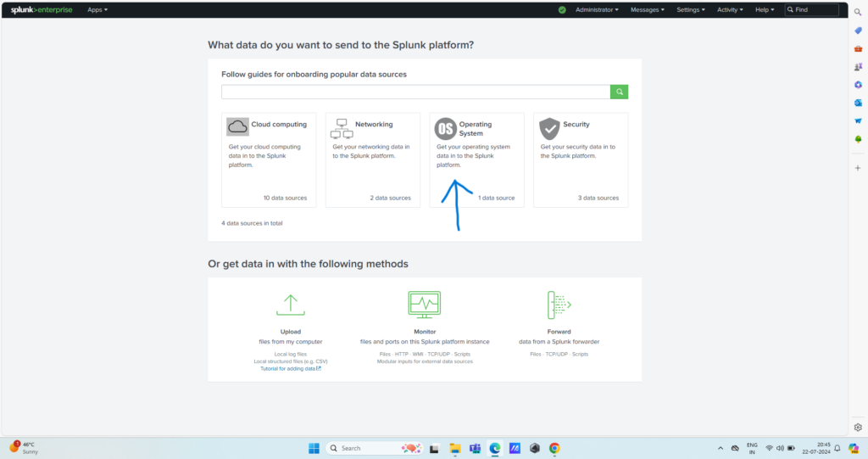
Task: Open the Administrator dropdown
Action: point(597,10)
